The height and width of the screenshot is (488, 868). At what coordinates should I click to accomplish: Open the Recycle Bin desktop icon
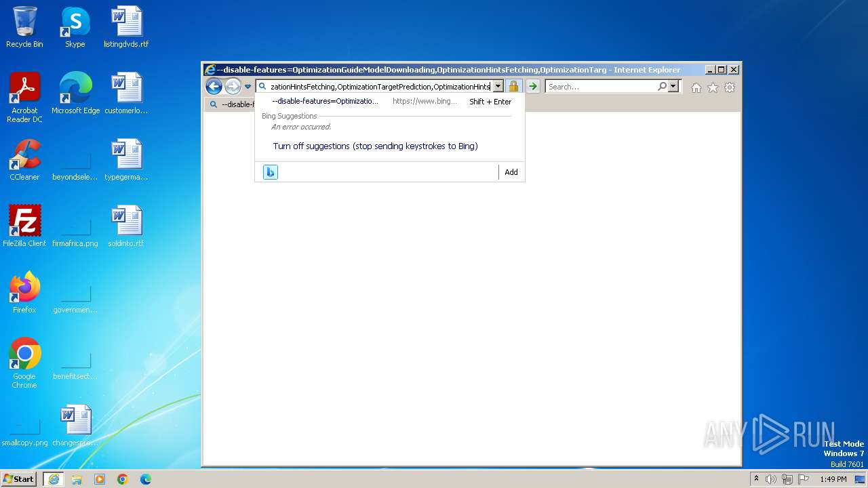24,27
